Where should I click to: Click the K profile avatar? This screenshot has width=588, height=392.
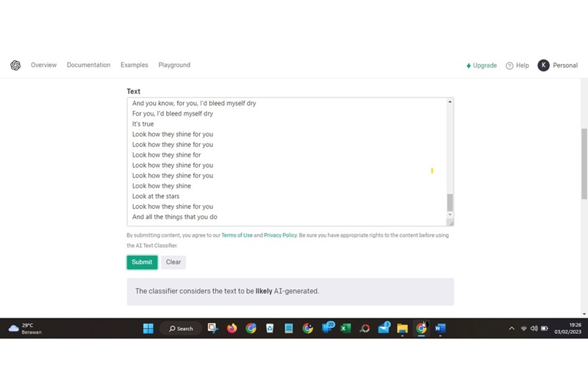pyautogui.click(x=543, y=65)
